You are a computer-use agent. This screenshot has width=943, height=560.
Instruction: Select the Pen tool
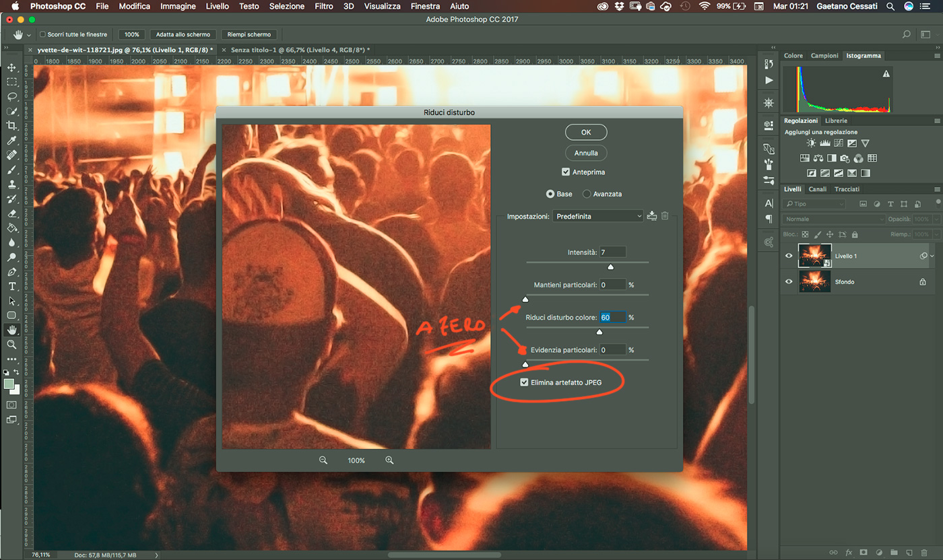[11, 272]
